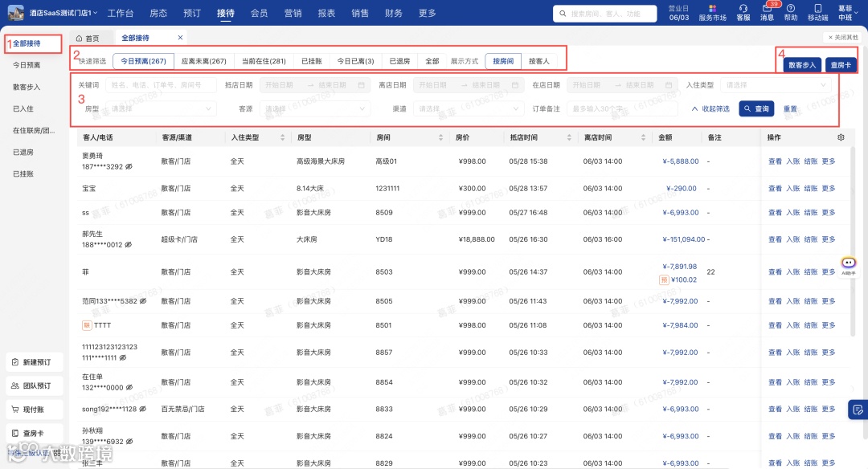Reveal phone number for 187****3292
The width and height of the screenshot is (868, 469).
pos(129,166)
